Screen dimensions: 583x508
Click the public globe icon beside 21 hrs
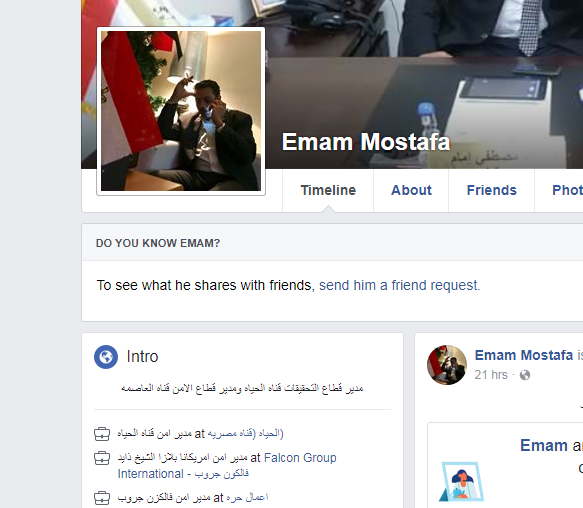pos(525,375)
